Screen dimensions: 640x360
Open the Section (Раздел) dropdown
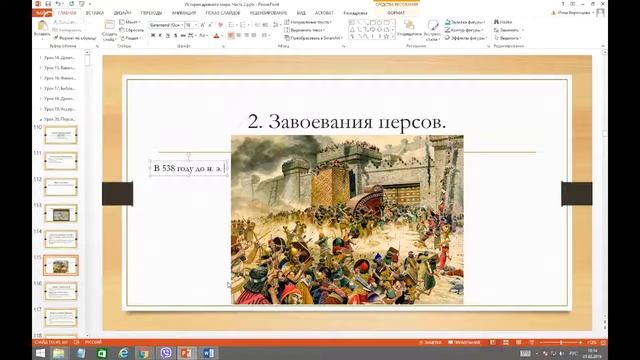pyautogui.click(x=131, y=38)
